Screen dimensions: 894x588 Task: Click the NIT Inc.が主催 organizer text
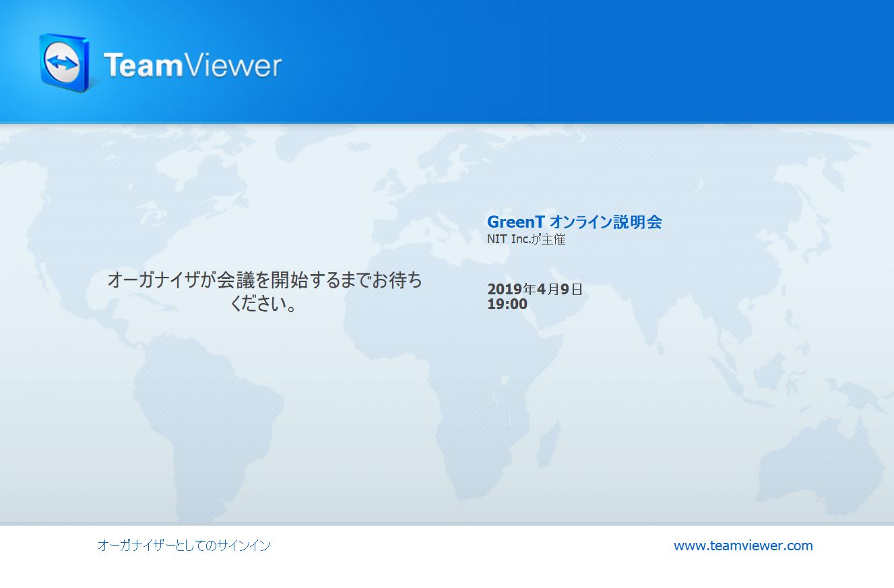tap(525, 239)
